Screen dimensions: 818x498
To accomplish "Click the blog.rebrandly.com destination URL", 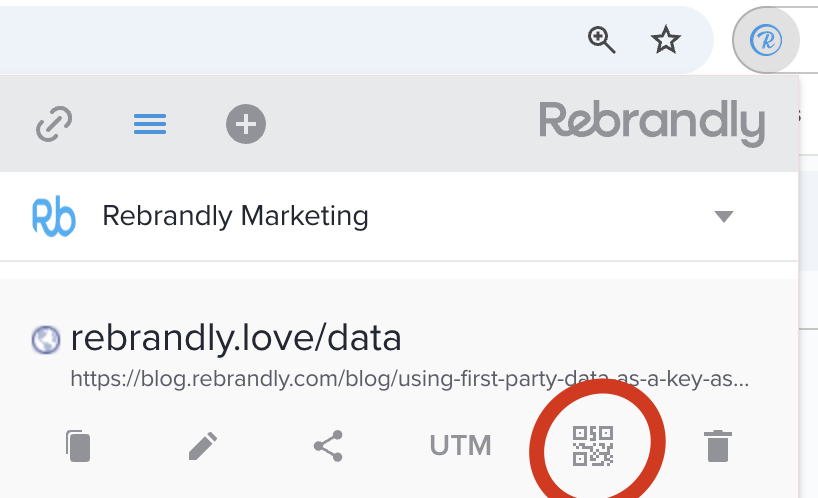I will (410, 379).
